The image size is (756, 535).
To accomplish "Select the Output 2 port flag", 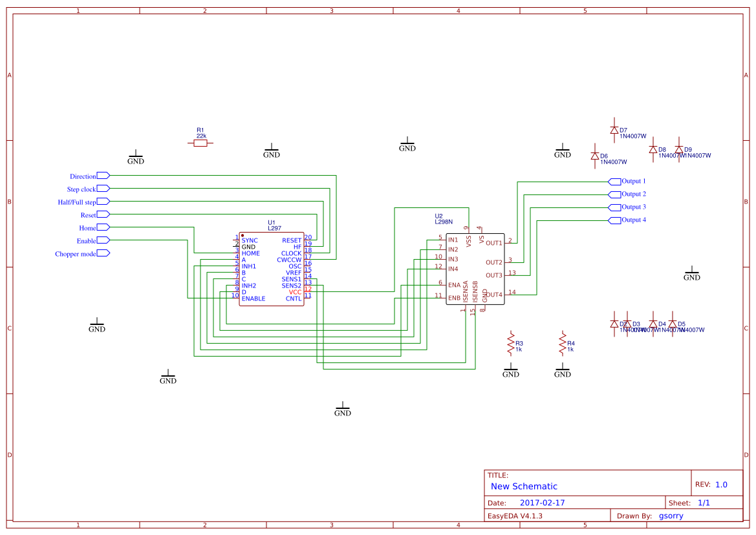I will tap(614, 194).
